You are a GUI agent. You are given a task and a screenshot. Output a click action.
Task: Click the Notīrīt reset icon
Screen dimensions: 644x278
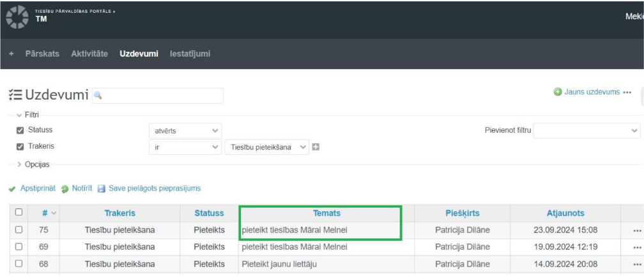point(65,189)
